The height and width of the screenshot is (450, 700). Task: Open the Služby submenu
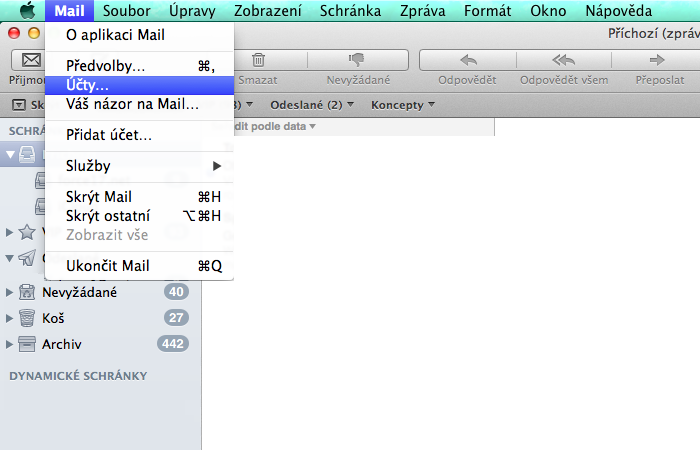click(x=139, y=166)
